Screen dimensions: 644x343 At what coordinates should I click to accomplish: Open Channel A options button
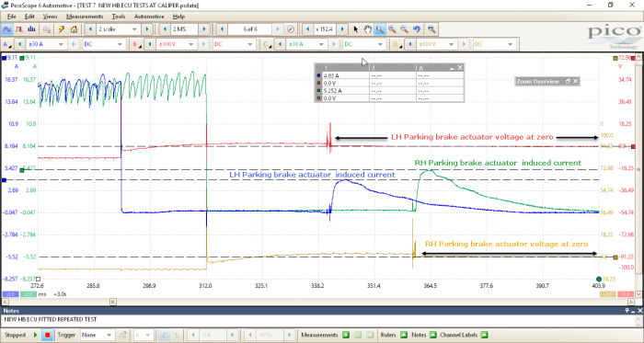tap(6, 44)
